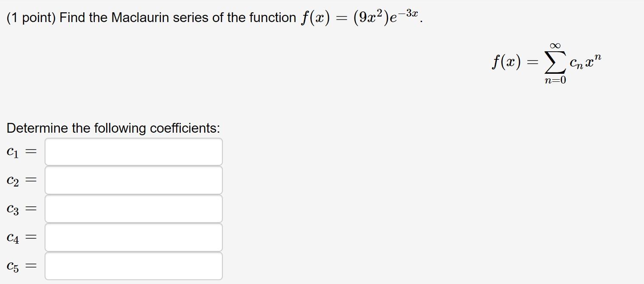The image size is (644, 284).
Task: Click the infinity symbol above the summation
Action: coord(555,44)
